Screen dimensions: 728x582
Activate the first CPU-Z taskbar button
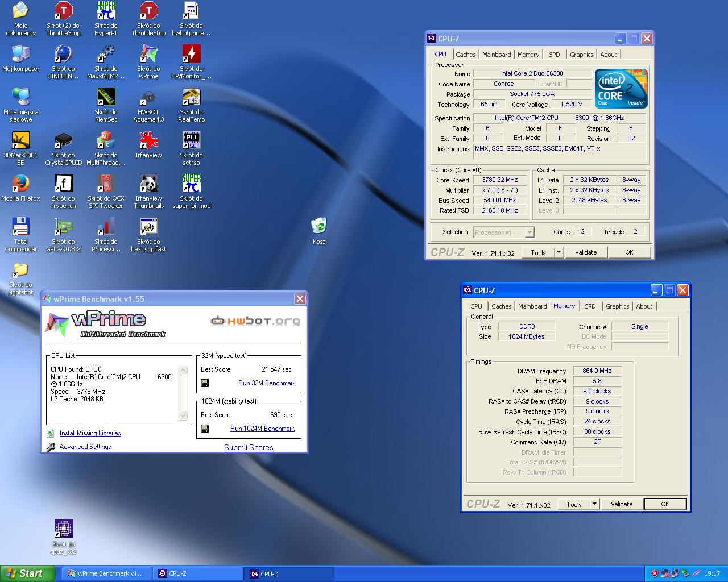coord(198,574)
